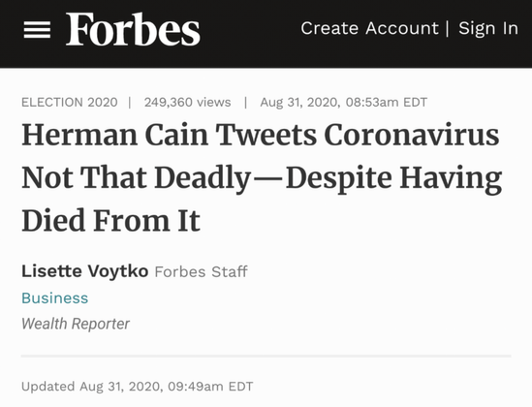Click the 249,360 views counter
Image resolution: width=532 pixels, height=407 pixels.
coord(187,102)
